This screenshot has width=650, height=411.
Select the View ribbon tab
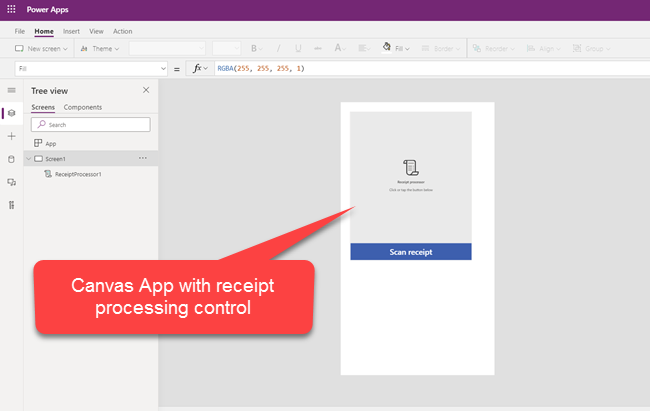point(96,31)
